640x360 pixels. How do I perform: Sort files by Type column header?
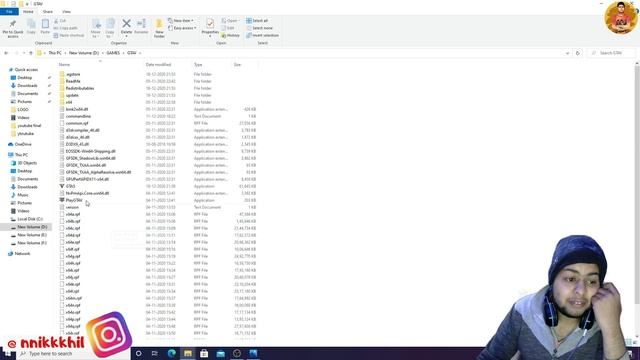[x=198, y=64]
